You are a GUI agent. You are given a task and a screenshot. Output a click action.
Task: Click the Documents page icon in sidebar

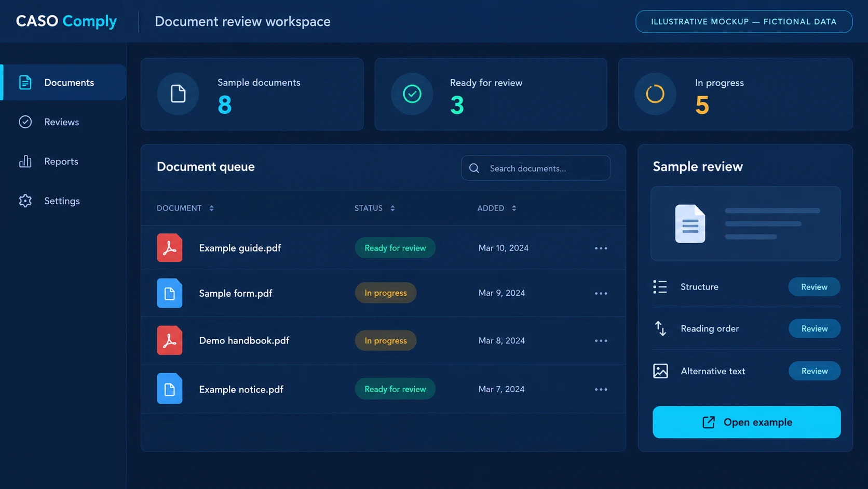coord(25,82)
